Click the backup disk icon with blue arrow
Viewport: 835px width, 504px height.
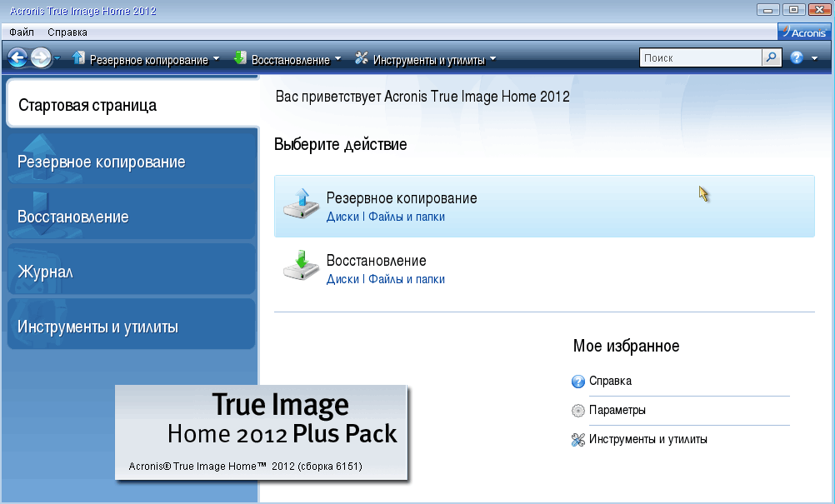point(300,203)
